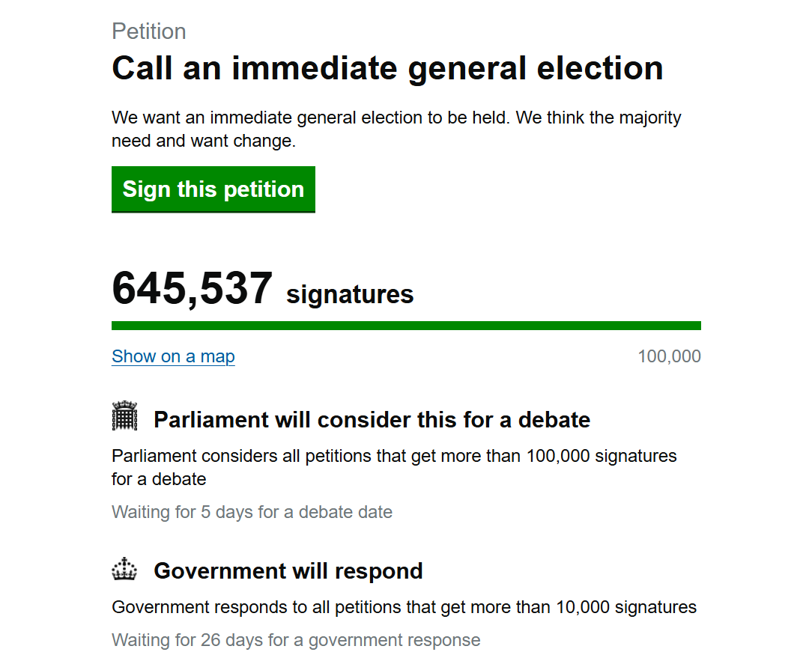812x658 pixels.
Task: Click the 645,537 signature count
Action: (192, 288)
